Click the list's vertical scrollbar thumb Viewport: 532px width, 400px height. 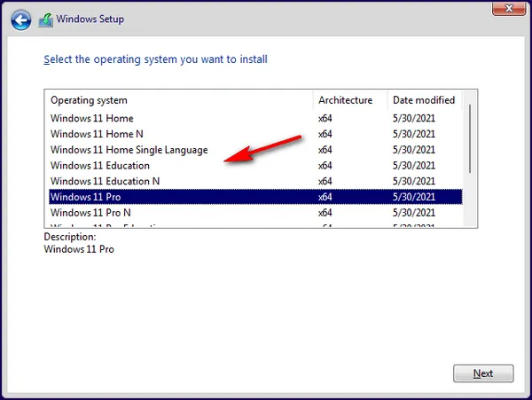coord(470,139)
